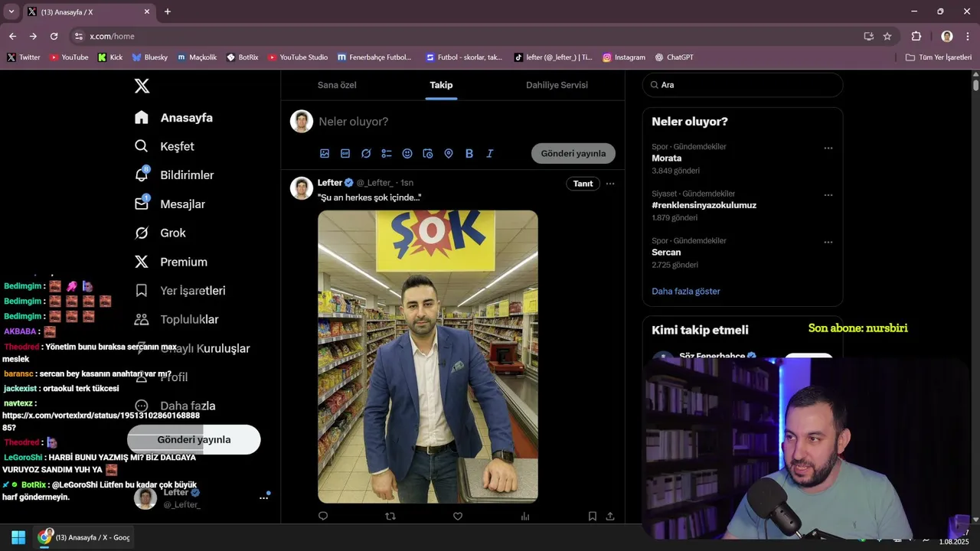Open account menu dots near @_Lefter_
Viewport: 980px width, 551px height.
point(263,497)
